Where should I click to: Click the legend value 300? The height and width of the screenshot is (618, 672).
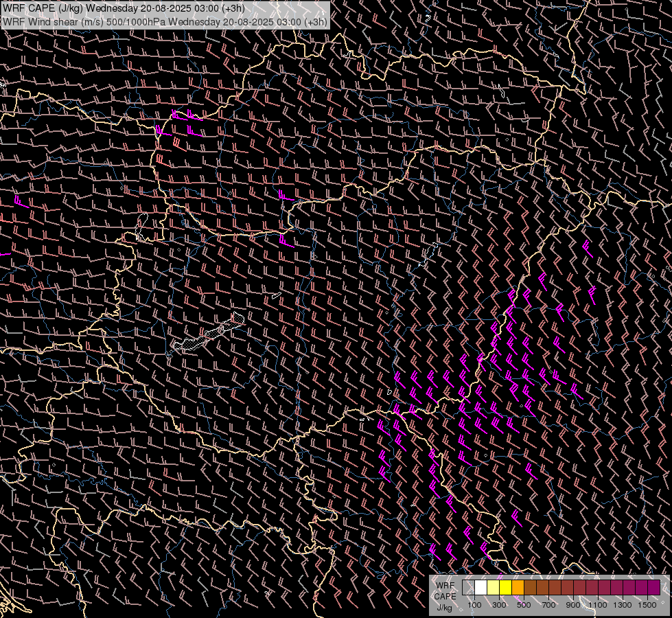(499, 605)
